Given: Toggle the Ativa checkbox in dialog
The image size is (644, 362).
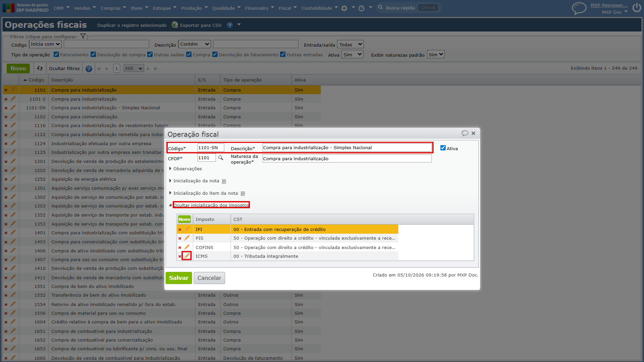Looking at the screenshot, I should [x=443, y=148].
